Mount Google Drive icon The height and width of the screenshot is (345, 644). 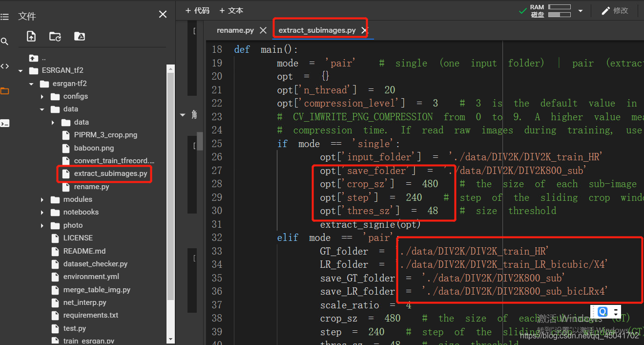[80, 36]
